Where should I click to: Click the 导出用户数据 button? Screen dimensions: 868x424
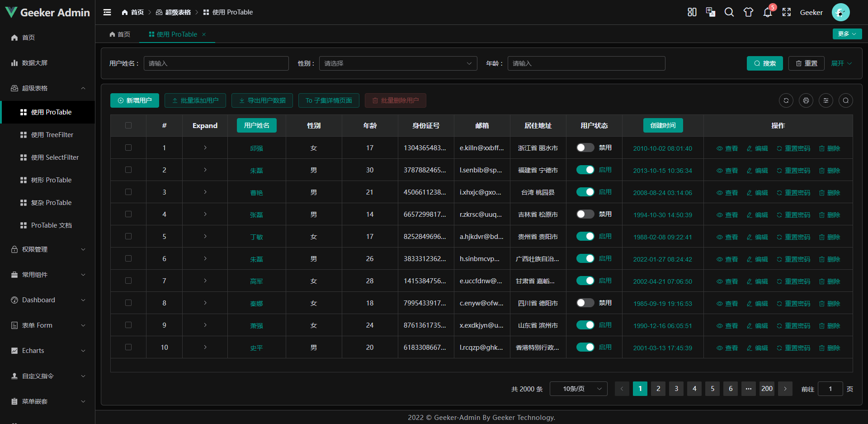[262, 100]
